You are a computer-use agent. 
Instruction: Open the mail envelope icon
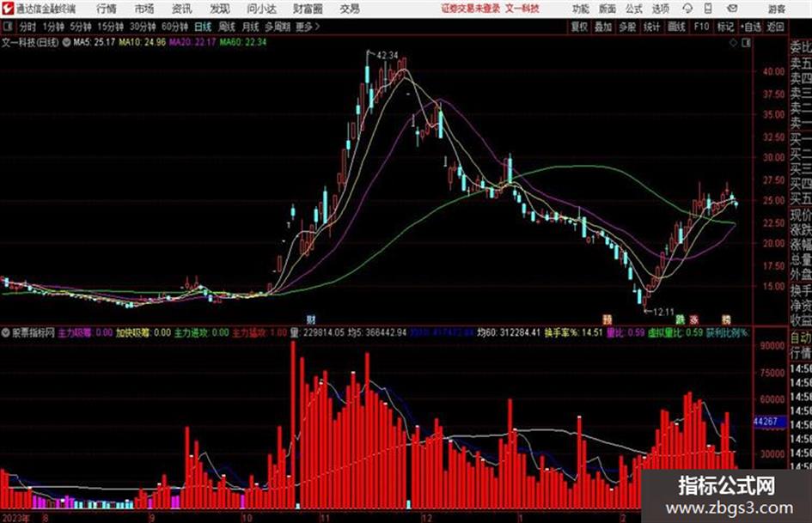click(732, 9)
